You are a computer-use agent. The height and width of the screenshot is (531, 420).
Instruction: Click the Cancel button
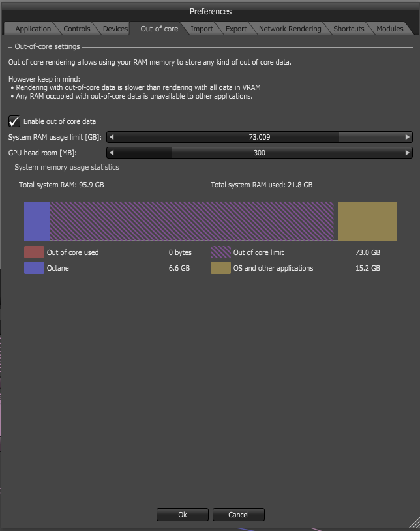pyautogui.click(x=239, y=515)
